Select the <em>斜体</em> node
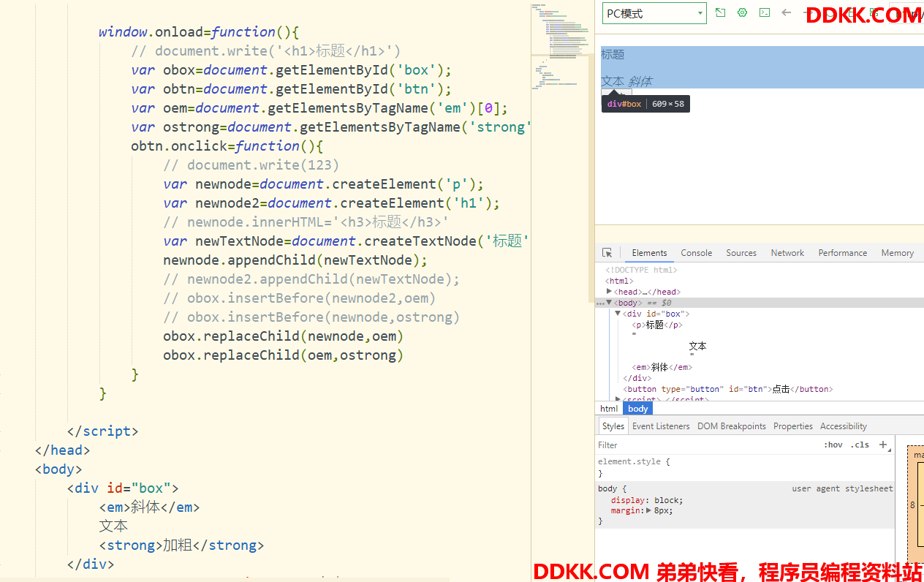 [x=662, y=367]
